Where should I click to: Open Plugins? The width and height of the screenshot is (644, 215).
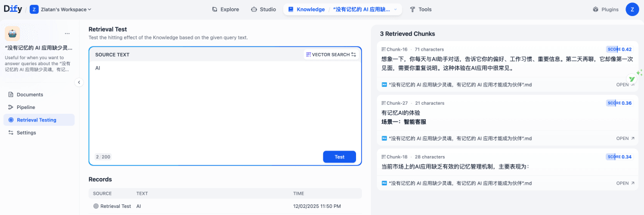click(606, 9)
